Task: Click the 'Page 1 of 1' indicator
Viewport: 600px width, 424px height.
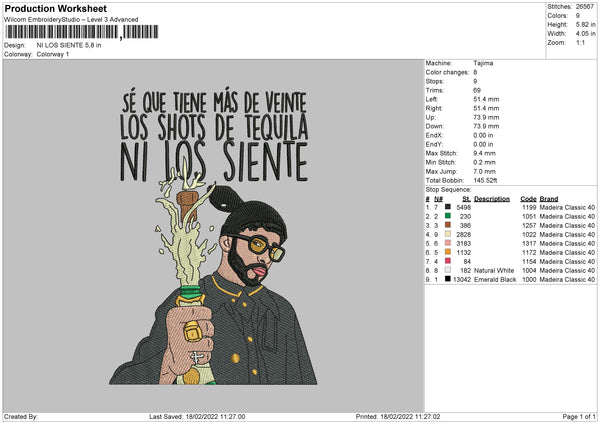Action: (579, 417)
